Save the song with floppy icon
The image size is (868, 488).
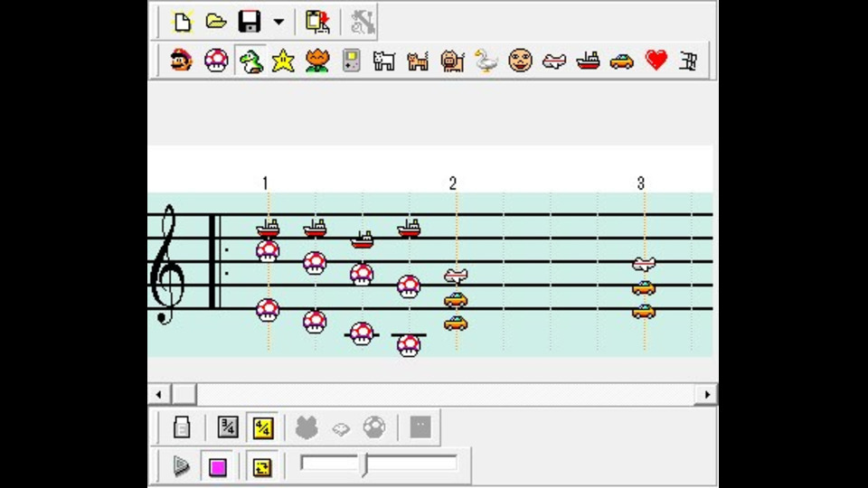250,22
